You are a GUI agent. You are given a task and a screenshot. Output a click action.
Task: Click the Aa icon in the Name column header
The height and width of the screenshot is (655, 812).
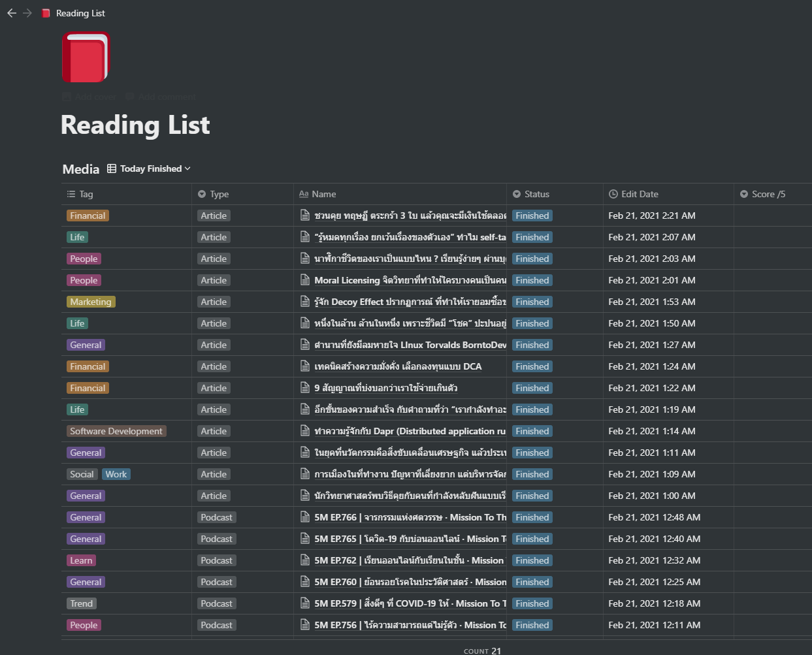point(304,193)
